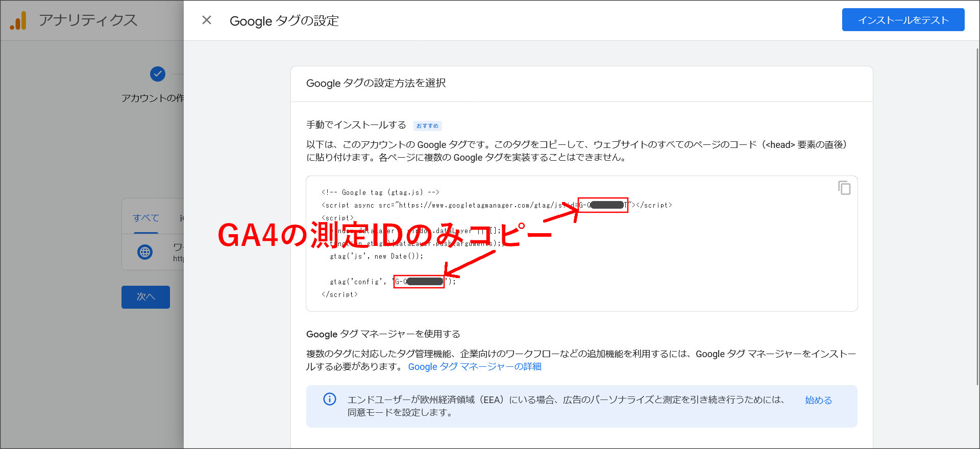
Task: Click the Google Analytics logo icon
Action: pos(18,20)
